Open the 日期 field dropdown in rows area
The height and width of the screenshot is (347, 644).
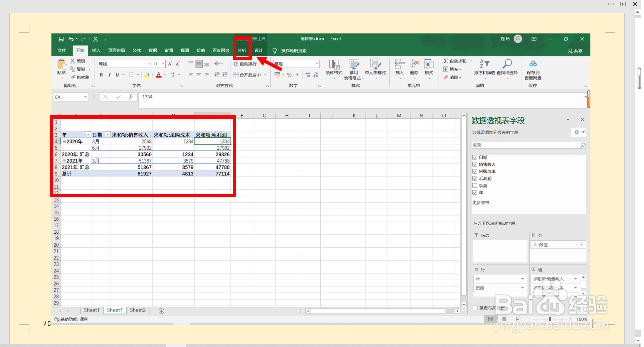522,288
